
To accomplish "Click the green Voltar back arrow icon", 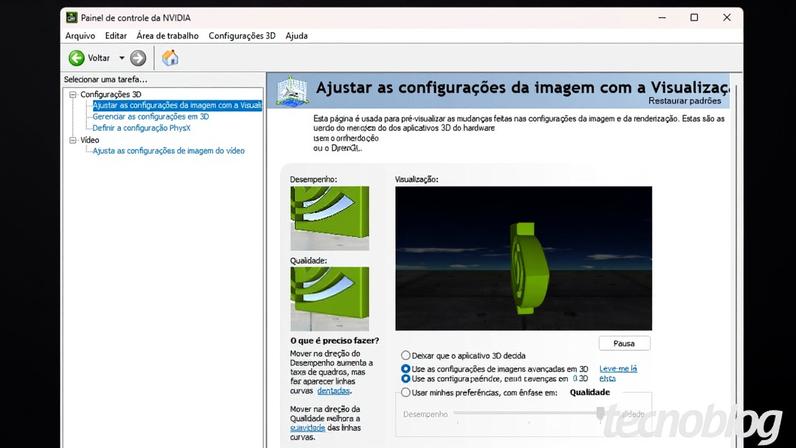I will click(x=77, y=58).
